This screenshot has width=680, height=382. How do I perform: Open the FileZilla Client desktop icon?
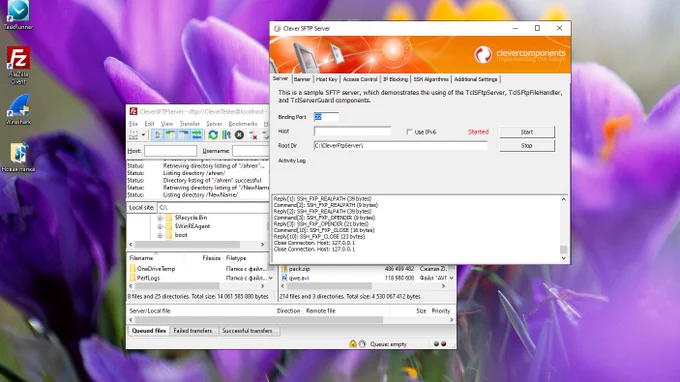point(18,65)
